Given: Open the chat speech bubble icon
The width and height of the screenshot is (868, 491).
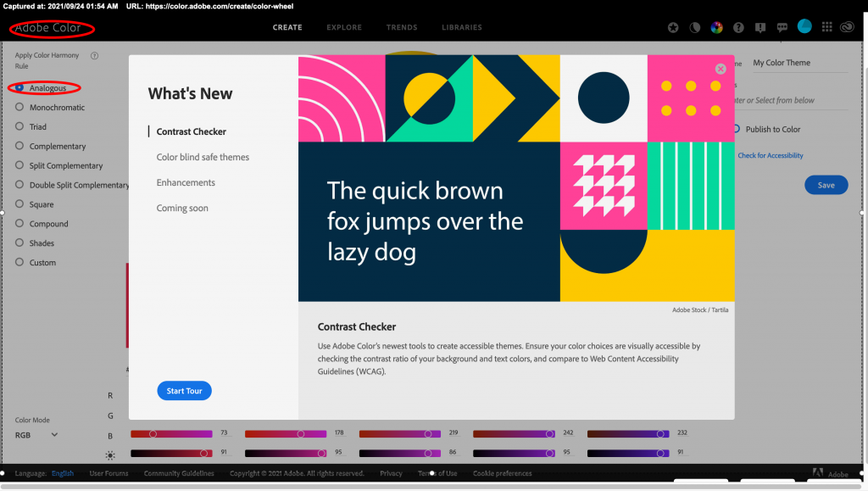Looking at the screenshot, I should tap(782, 27).
